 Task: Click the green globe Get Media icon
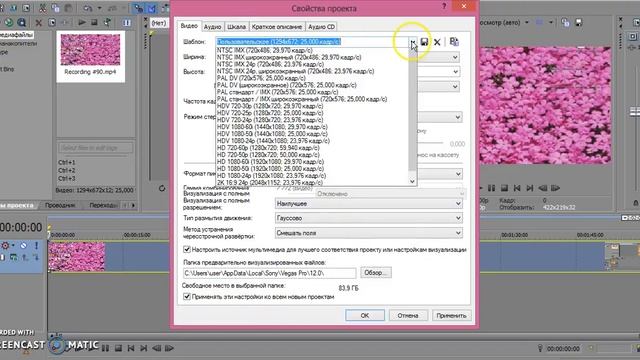pyautogui.click(x=9, y=23)
